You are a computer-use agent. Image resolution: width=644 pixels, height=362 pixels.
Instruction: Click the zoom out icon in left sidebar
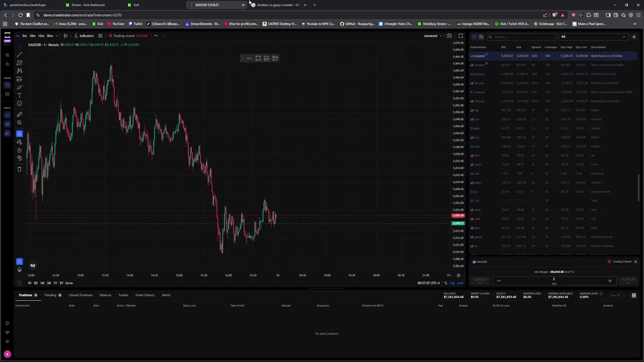coord(7,64)
